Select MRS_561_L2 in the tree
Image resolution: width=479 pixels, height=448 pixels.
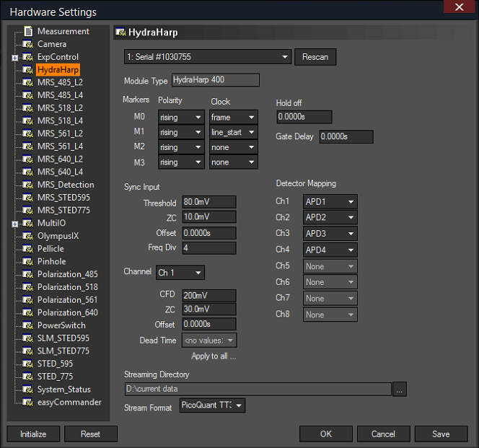[60, 134]
